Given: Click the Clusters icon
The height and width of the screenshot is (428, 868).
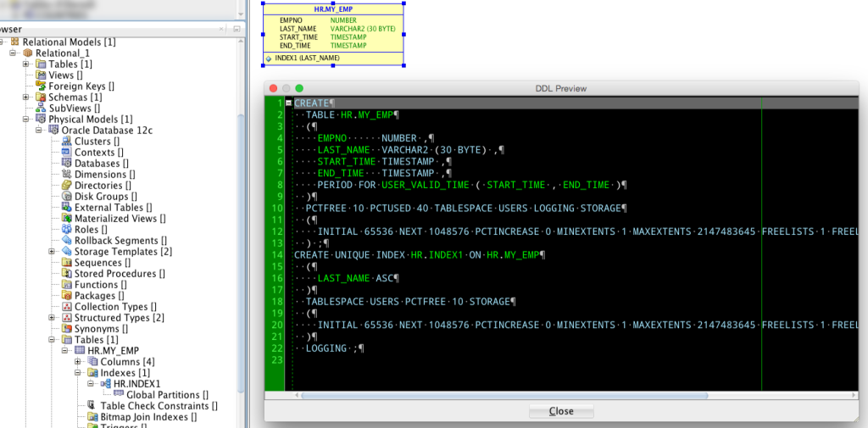Looking at the screenshot, I should pos(66,142).
